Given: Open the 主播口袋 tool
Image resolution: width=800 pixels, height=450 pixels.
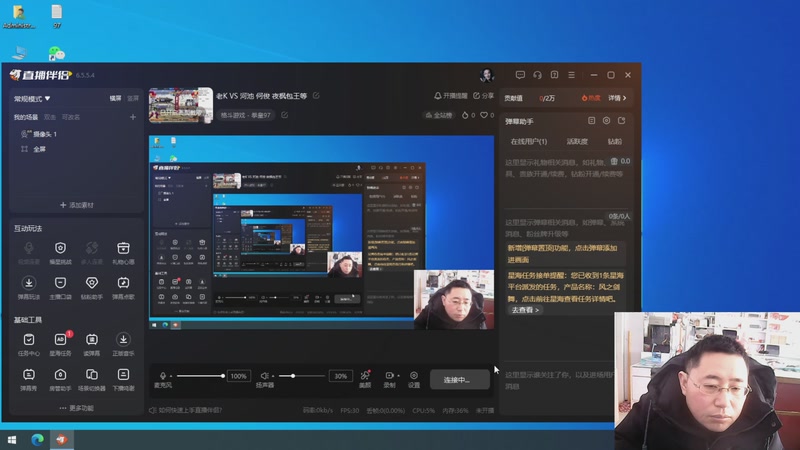Looking at the screenshot, I should pos(60,283).
